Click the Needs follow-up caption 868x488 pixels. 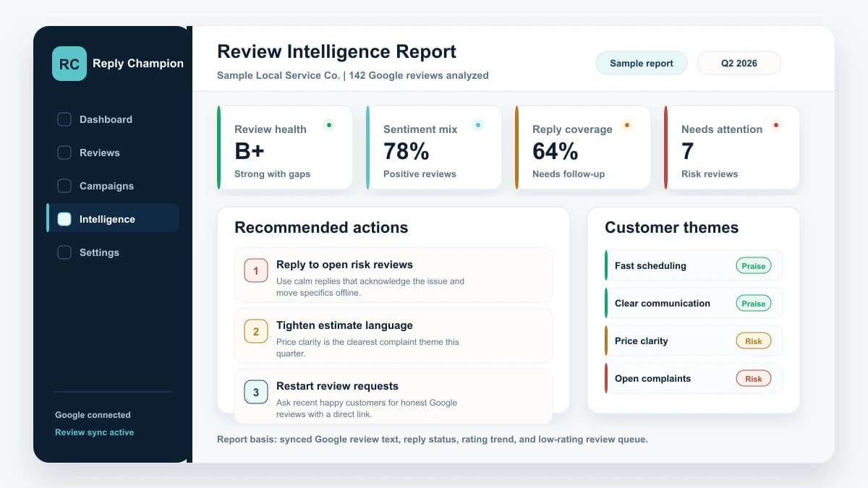569,174
